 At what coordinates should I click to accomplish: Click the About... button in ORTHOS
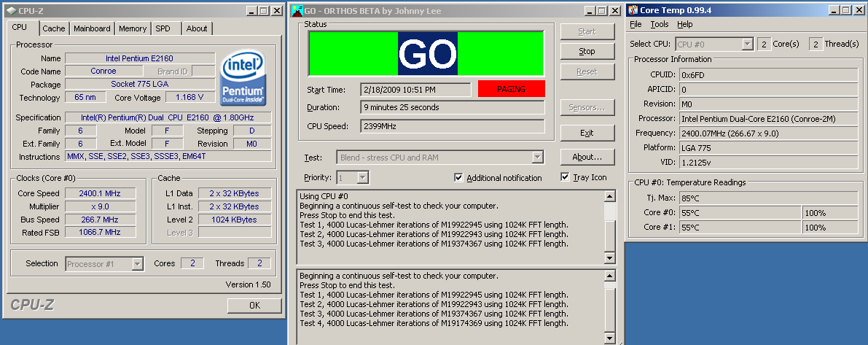pos(586,157)
